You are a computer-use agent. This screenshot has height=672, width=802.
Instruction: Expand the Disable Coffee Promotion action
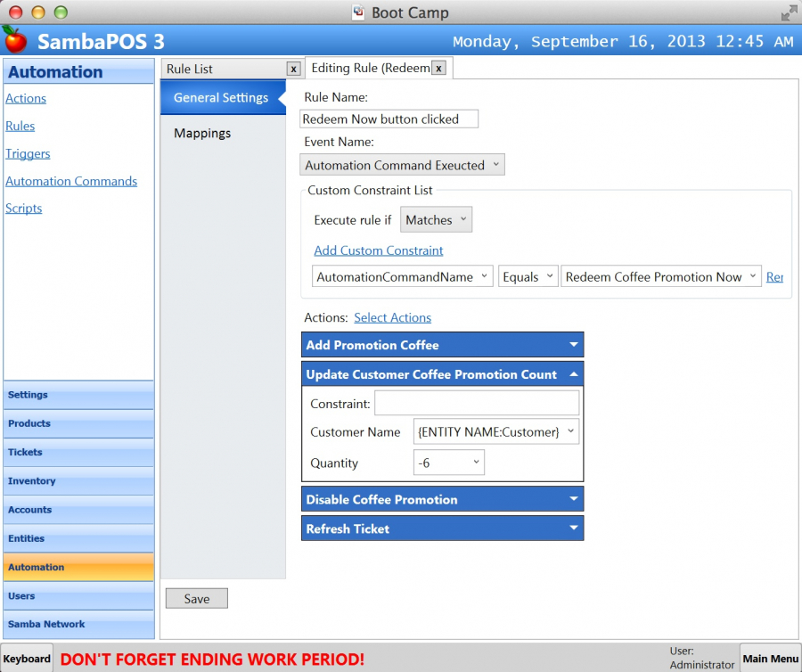(x=574, y=499)
